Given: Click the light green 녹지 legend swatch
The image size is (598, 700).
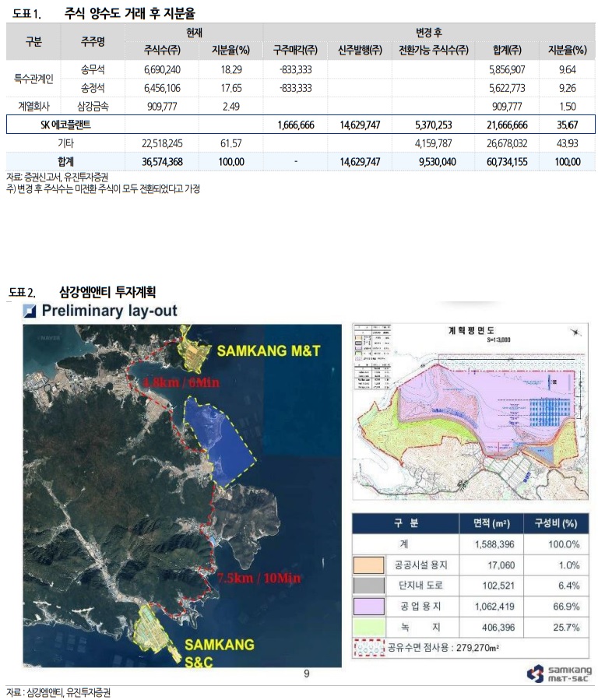Looking at the screenshot, I should coord(368,628).
